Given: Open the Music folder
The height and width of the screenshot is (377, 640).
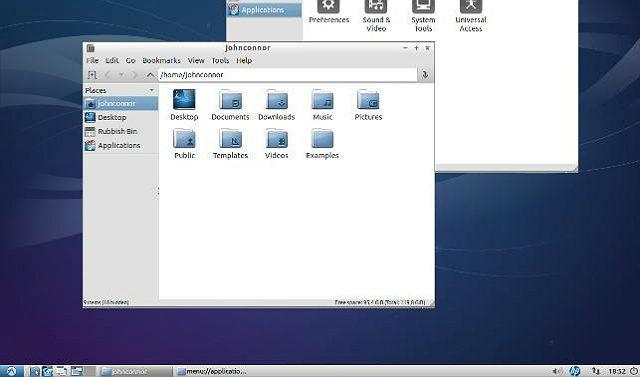Looking at the screenshot, I should point(322,105).
